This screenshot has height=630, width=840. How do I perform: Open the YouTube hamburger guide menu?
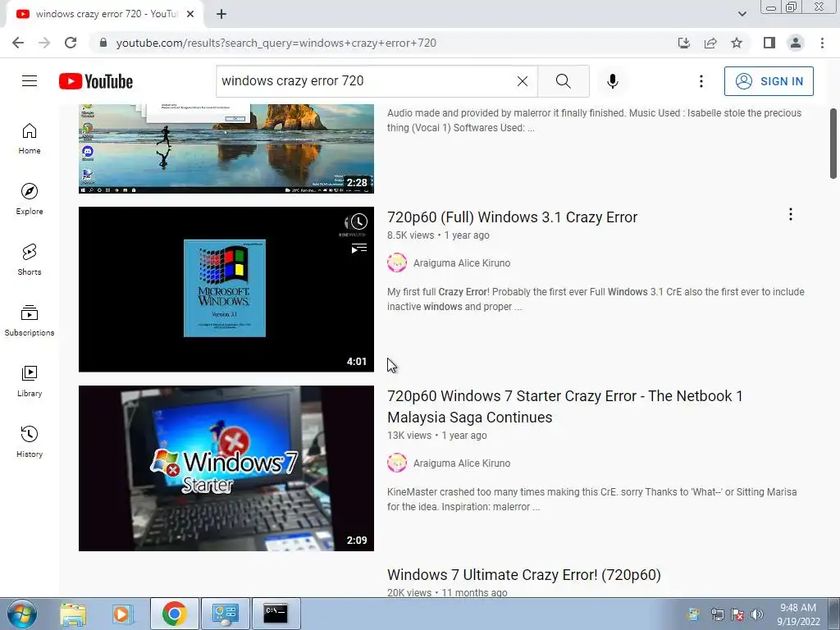[x=30, y=81]
